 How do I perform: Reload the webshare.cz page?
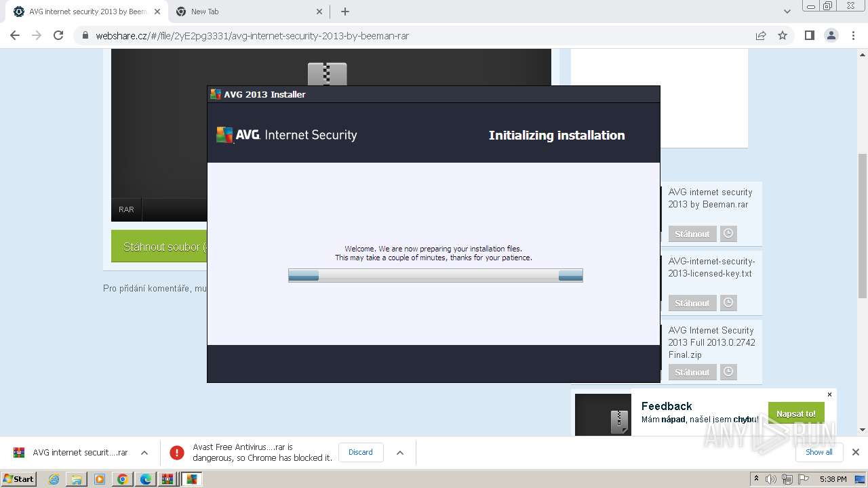[58, 35]
